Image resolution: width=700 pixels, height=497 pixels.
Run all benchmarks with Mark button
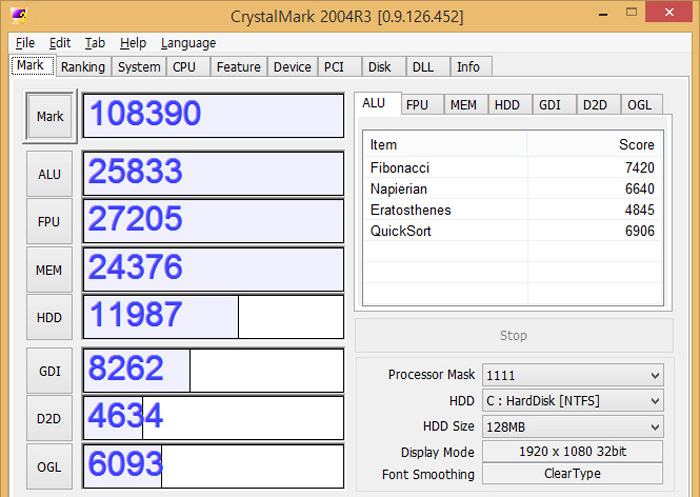(x=50, y=116)
